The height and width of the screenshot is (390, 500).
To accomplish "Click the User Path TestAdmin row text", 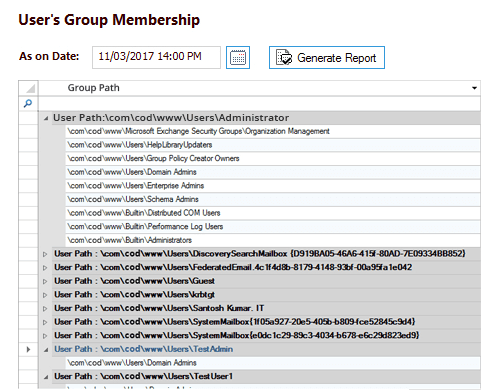I will tap(144, 349).
